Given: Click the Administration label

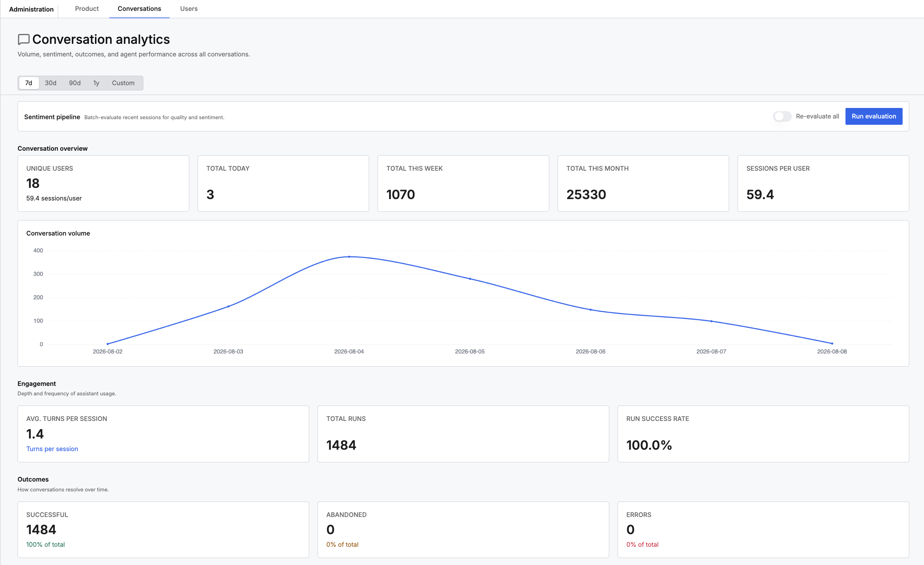Looking at the screenshot, I should (x=31, y=9).
